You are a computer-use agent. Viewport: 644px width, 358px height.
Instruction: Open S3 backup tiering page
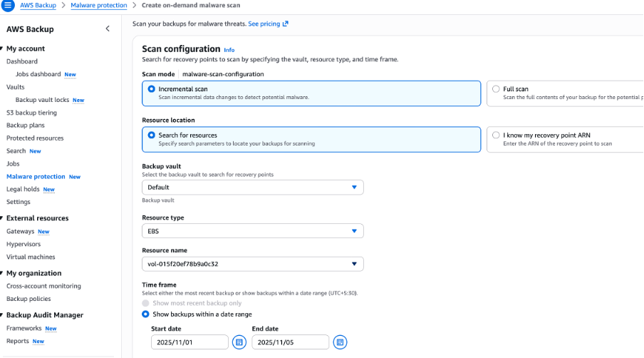tap(31, 113)
